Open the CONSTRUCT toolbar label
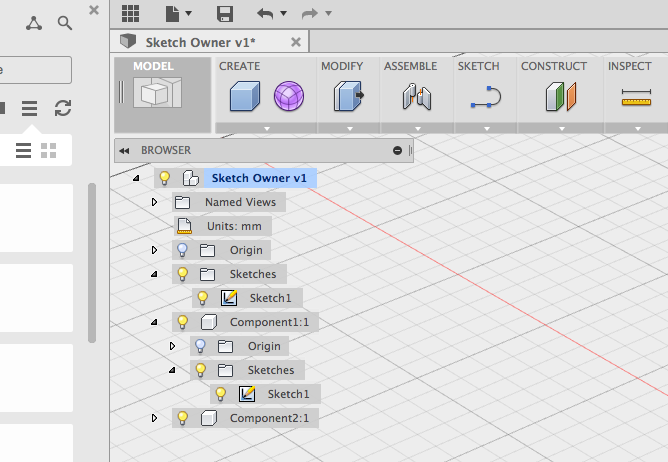 click(554, 66)
